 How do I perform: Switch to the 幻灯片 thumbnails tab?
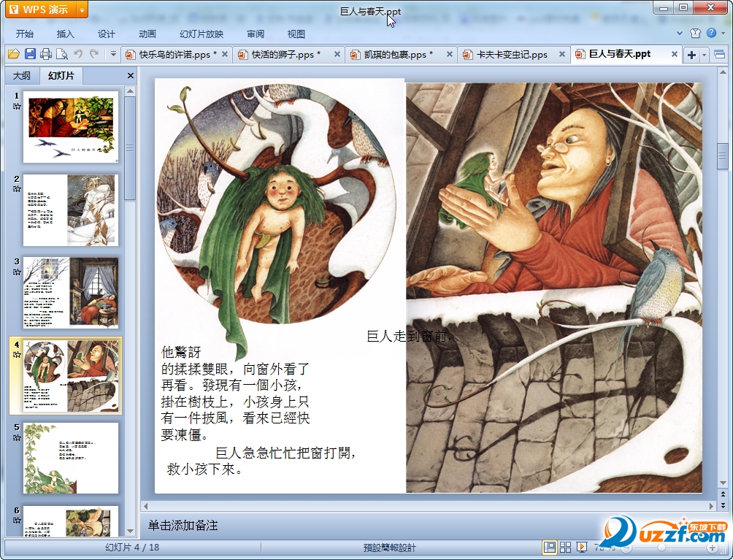click(x=61, y=76)
